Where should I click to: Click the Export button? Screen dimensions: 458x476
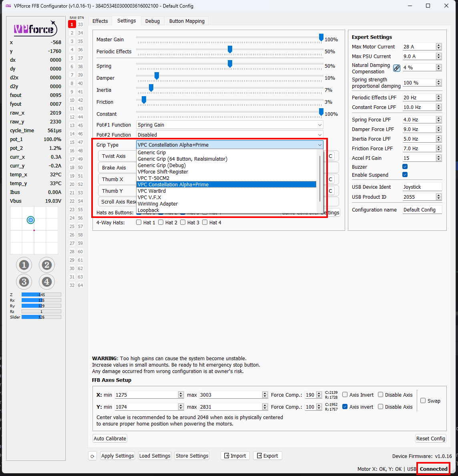(x=267, y=456)
